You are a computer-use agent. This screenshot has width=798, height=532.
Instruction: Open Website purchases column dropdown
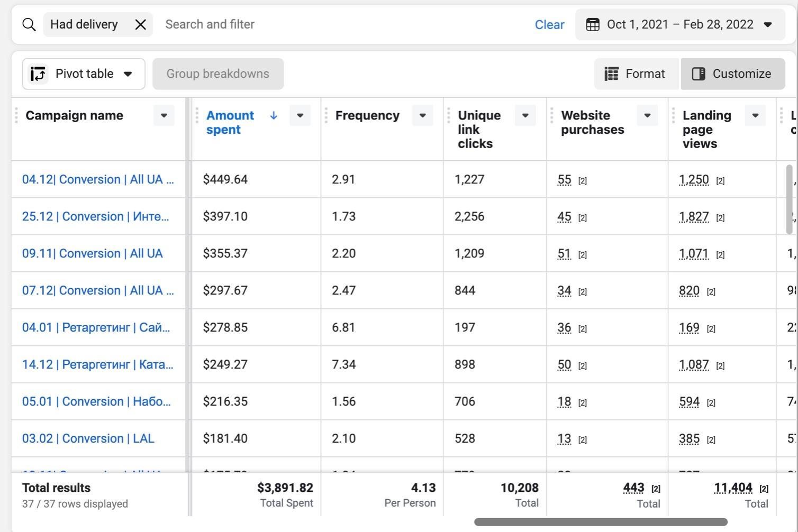[647, 116]
